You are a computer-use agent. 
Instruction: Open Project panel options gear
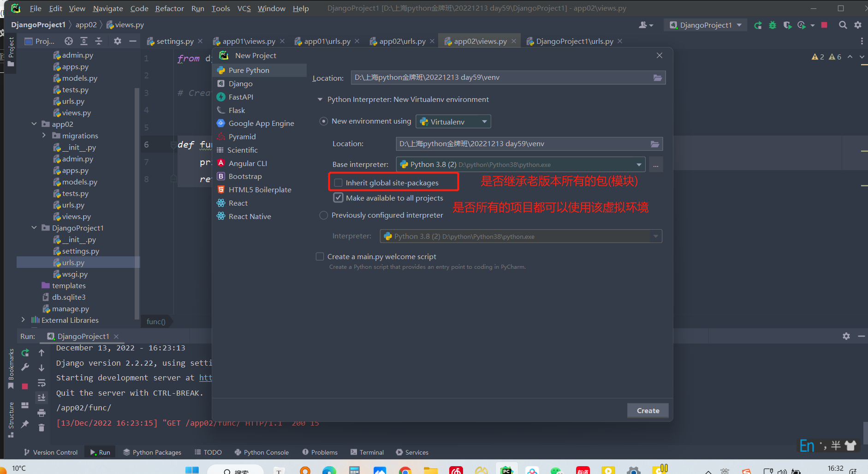coord(118,41)
